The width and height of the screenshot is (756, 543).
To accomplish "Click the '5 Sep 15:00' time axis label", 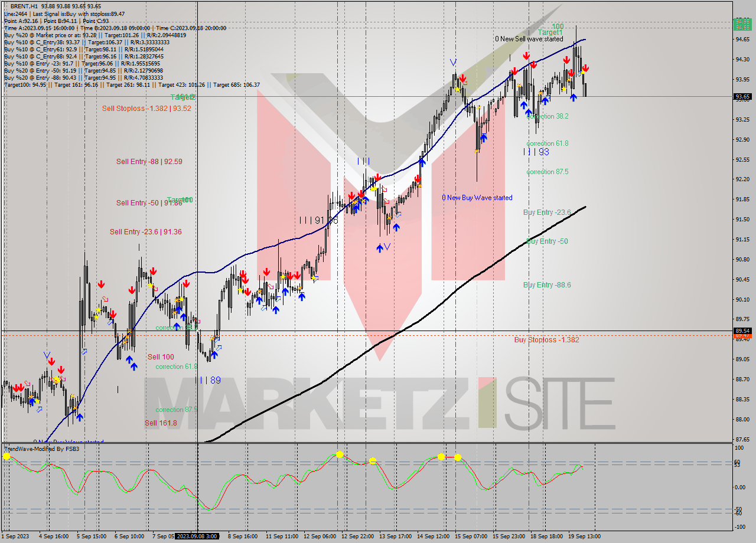I will (x=92, y=536).
